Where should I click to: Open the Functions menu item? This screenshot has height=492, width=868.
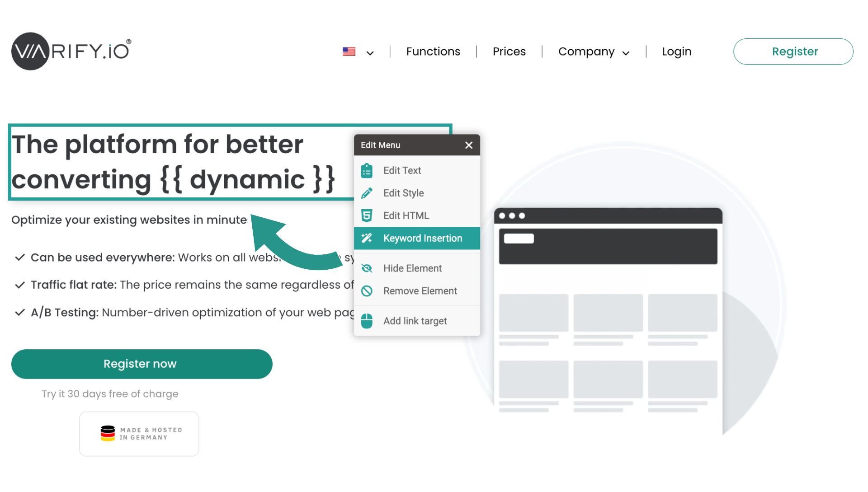(x=433, y=52)
